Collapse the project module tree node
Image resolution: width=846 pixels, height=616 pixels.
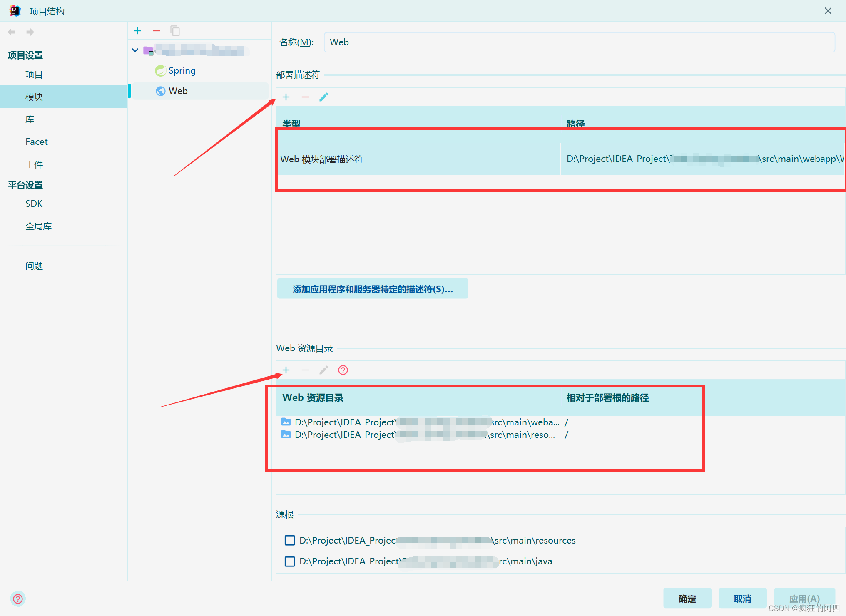tap(135, 50)
